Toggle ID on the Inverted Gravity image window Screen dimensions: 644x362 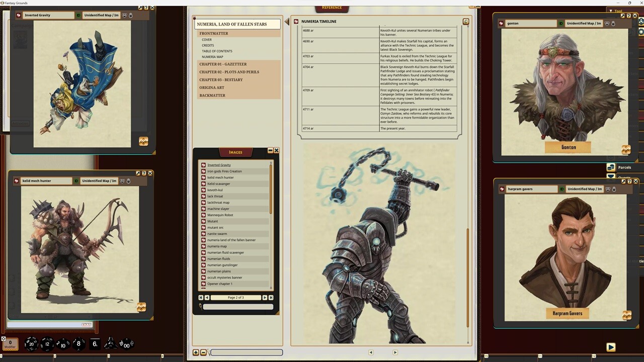point(78,15)
